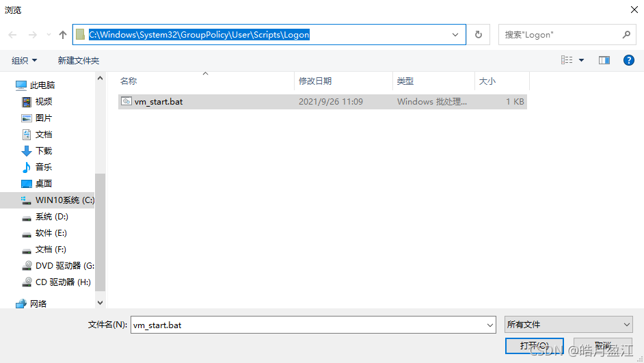The height and width of the screenshot is (363, 644).
Task: Click the vm_start.bat batch file icon
Action: (126, 101)
